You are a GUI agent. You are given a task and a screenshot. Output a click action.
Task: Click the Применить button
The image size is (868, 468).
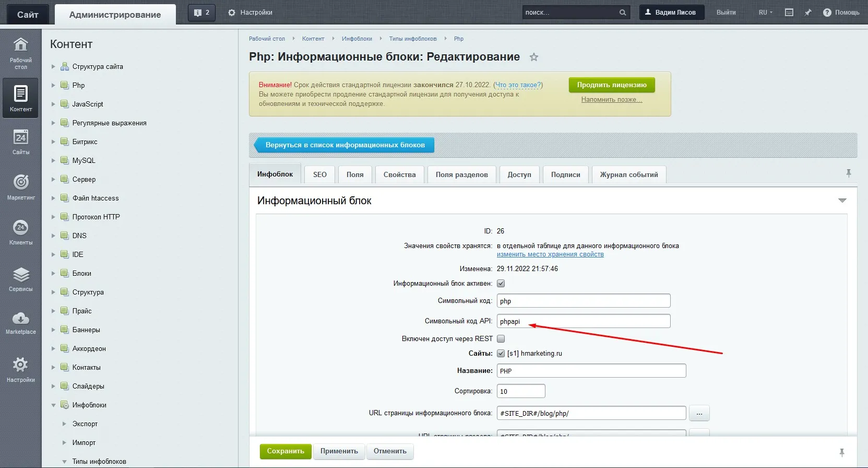[339, 451]
